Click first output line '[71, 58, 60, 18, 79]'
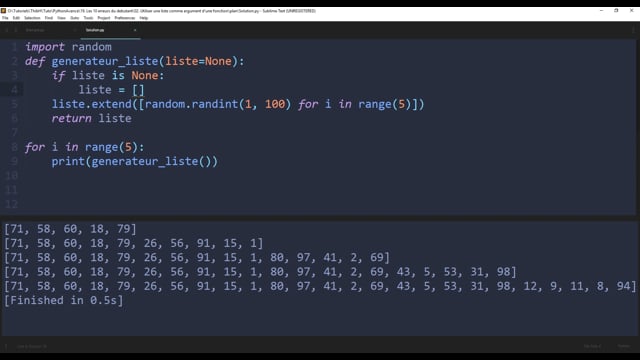 coord(70,229)
